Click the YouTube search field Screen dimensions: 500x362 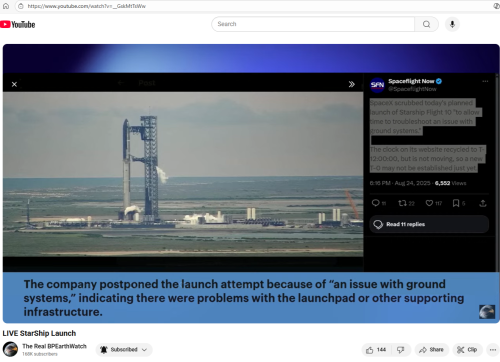pyautogui.click(x=313, y=24)
